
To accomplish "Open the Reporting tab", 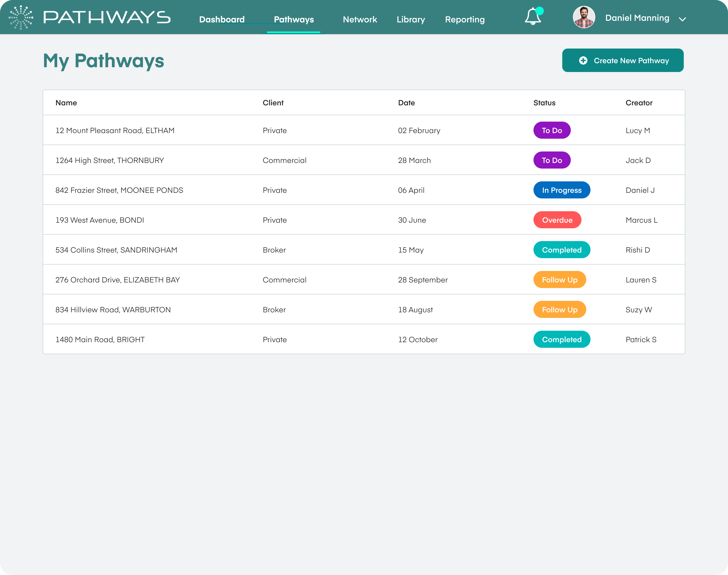I will click(465, 19).
